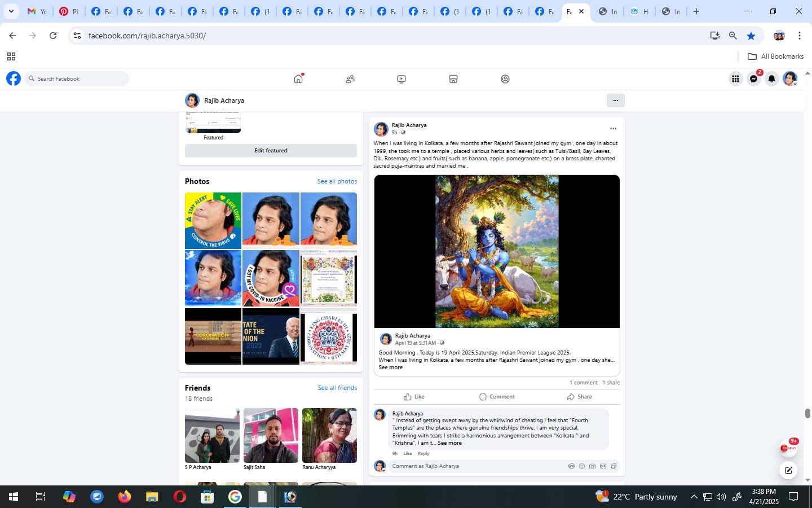
Task: Click the Comment button on post
Action: 497,397
